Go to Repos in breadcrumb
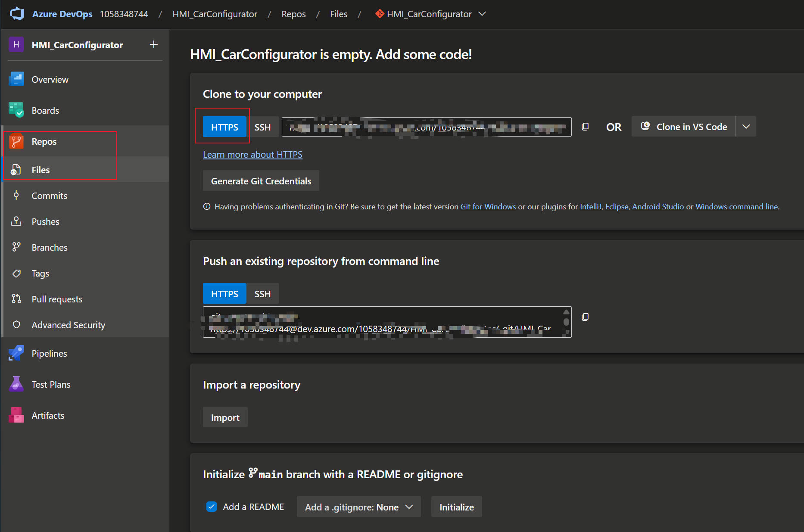This screenshot has height=532, width=804. (293, 14)
